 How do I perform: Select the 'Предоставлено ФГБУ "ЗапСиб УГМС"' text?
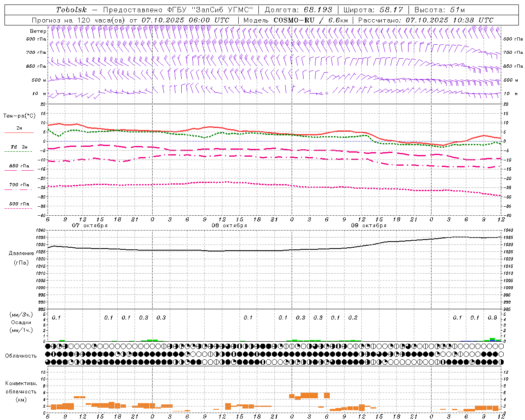(x=178, y=10)
